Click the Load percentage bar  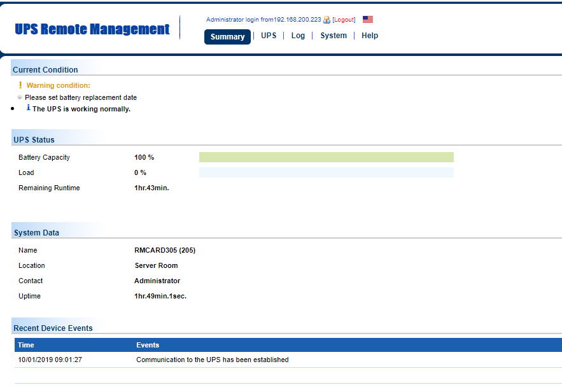click(x=326, y=172)
